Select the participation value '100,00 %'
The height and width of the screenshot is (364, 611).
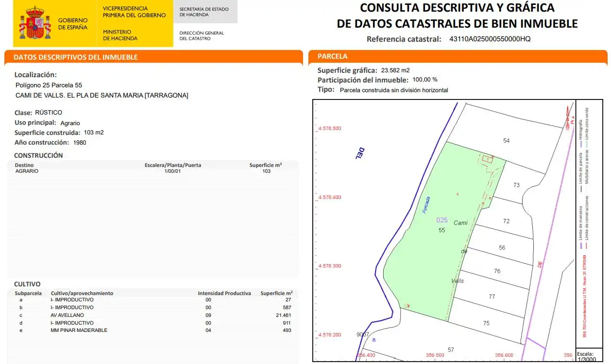click(x=425, y=80)
